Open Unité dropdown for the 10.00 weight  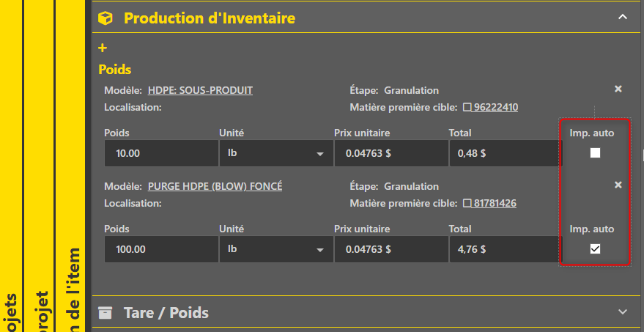[x=276, y=153]
